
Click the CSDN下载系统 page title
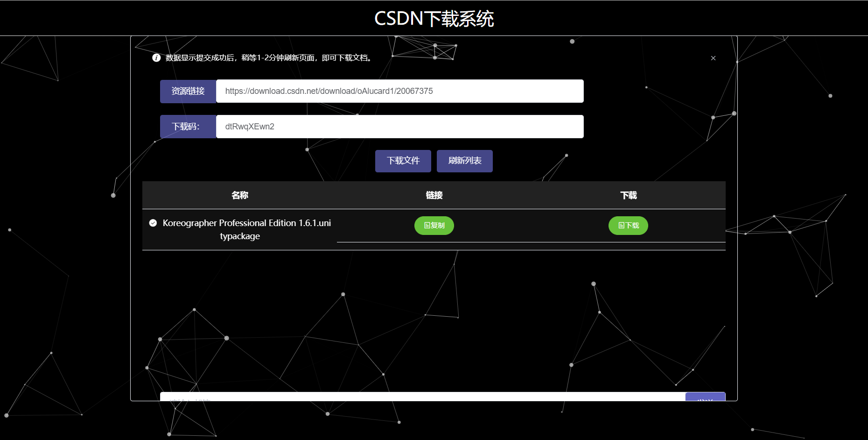click(x=434, y=19)
